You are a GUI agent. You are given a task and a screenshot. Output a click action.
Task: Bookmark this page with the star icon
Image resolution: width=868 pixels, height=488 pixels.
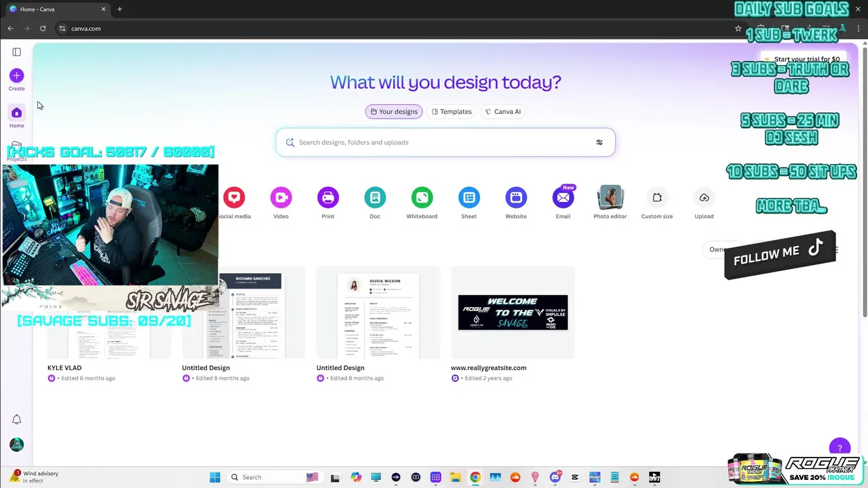tap(738, 28)
